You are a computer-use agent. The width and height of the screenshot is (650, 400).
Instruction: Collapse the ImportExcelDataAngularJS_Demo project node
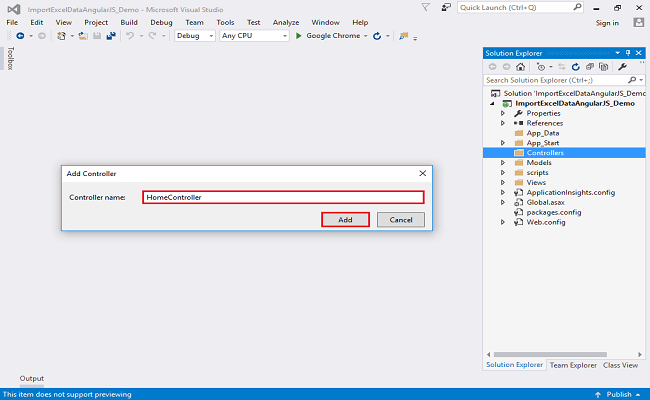point(492,104)
